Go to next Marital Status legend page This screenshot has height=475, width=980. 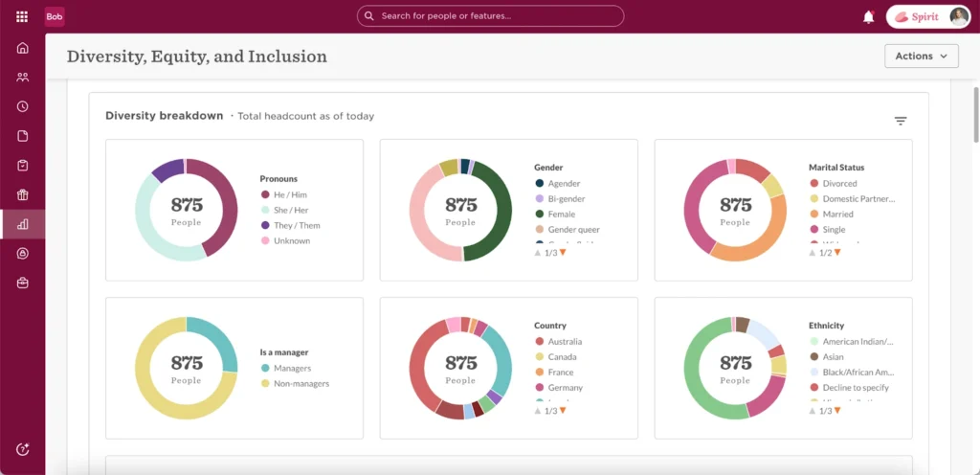pos(837,252)
